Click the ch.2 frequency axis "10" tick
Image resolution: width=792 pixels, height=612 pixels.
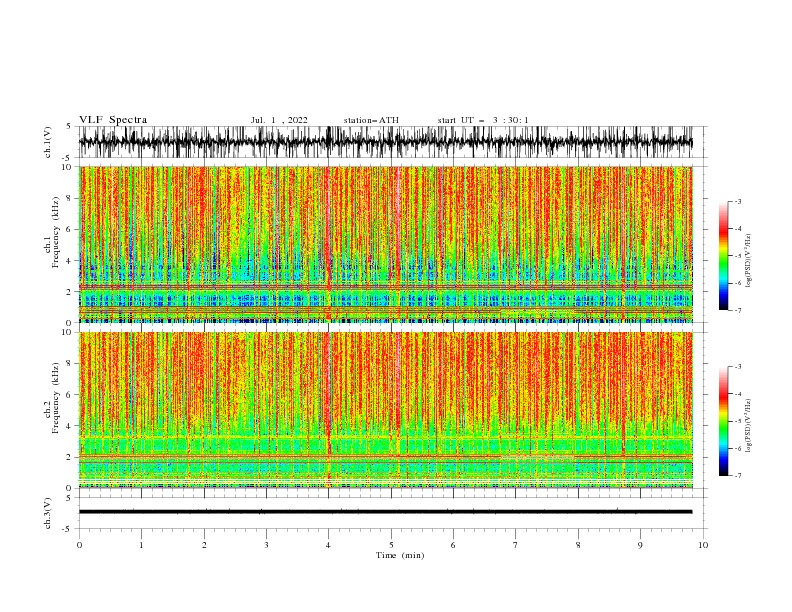tap(67, 332)
